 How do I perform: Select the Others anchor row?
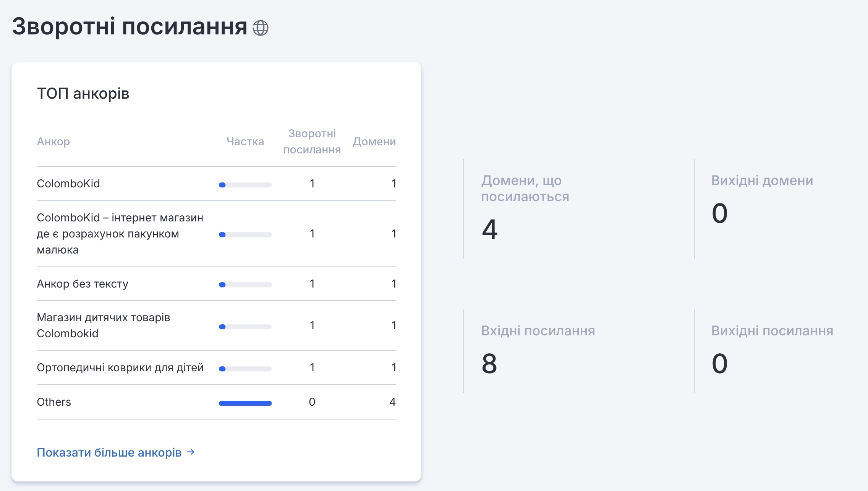54,402
